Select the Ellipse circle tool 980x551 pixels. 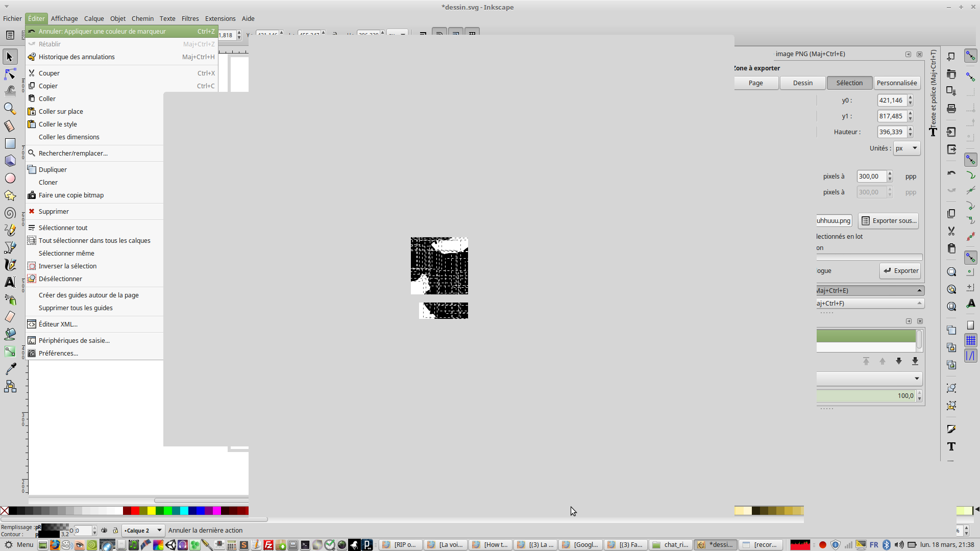click(10, 178)
